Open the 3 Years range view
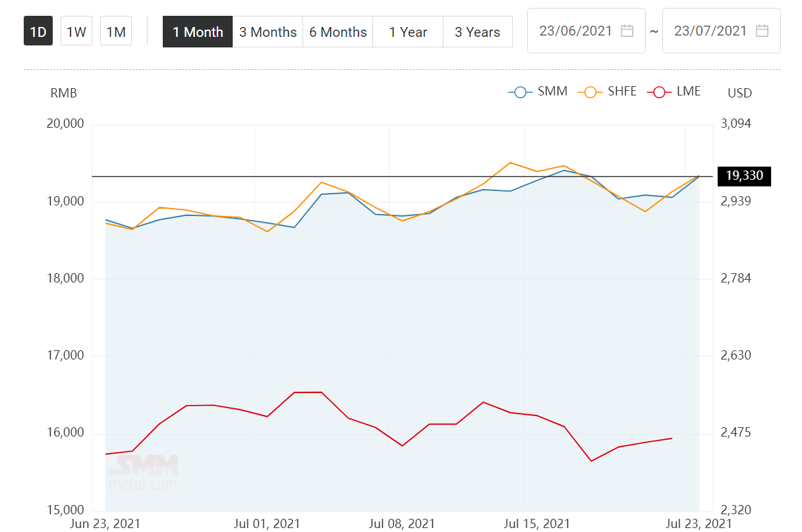This screenshot has width=802, height=532. coord(477,32)
